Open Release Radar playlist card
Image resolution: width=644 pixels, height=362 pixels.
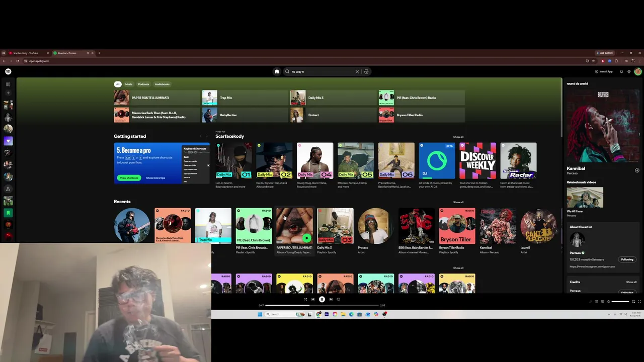pyautogui.click(x=518, y=165)
